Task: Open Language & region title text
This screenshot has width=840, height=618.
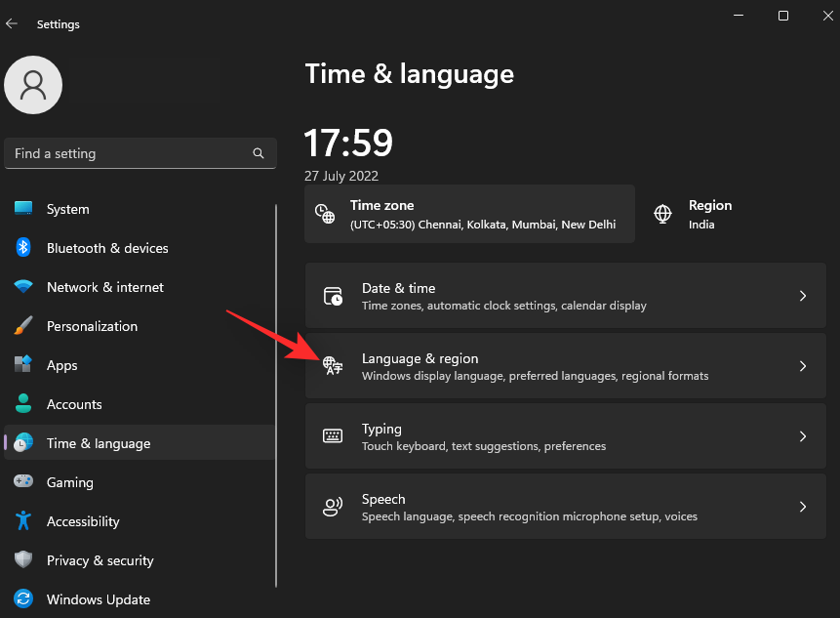Action: 420,358
